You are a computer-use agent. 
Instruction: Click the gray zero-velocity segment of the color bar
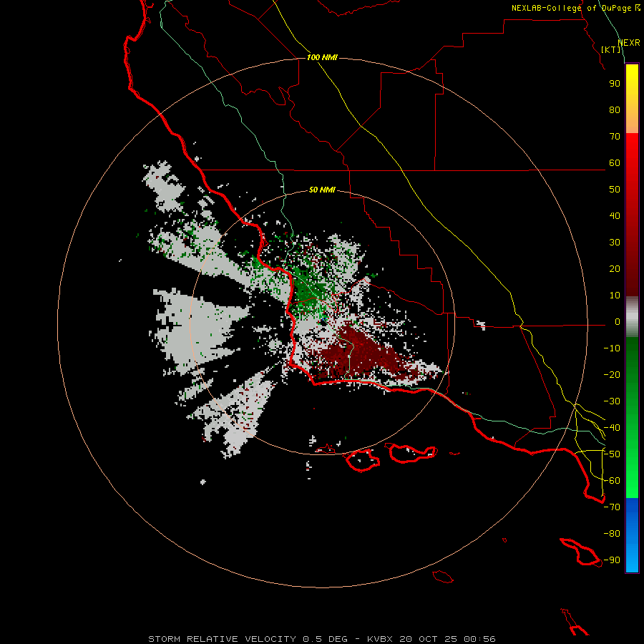pyautogui.click(x=632, y=317)
